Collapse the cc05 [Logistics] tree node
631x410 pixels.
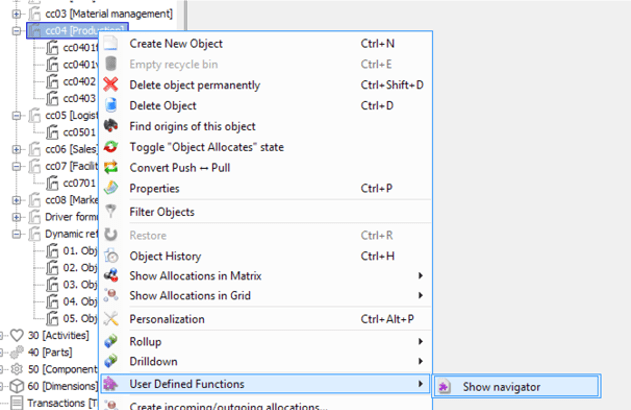(x=16, y=115)
